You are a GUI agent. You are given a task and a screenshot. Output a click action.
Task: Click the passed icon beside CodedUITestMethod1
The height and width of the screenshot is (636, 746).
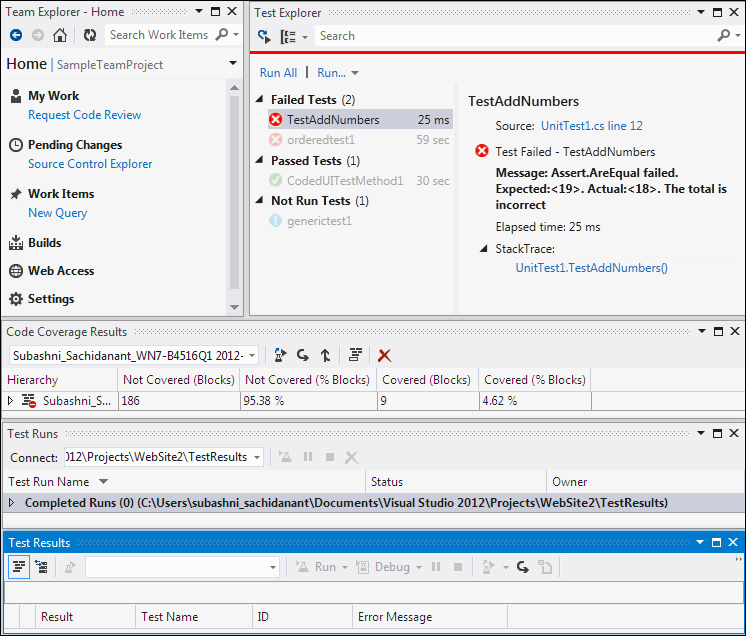click(x=275, y=180)
